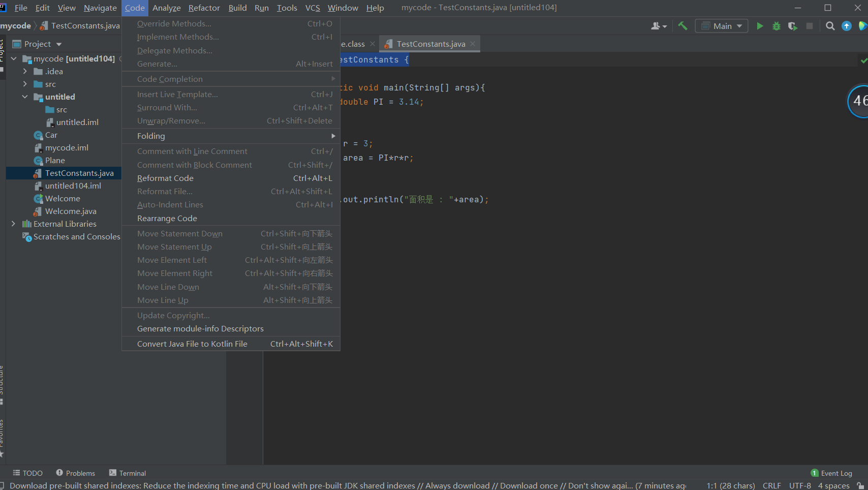
Task: Click the 4 spaces indent indicator
Action: pos(833,485)
